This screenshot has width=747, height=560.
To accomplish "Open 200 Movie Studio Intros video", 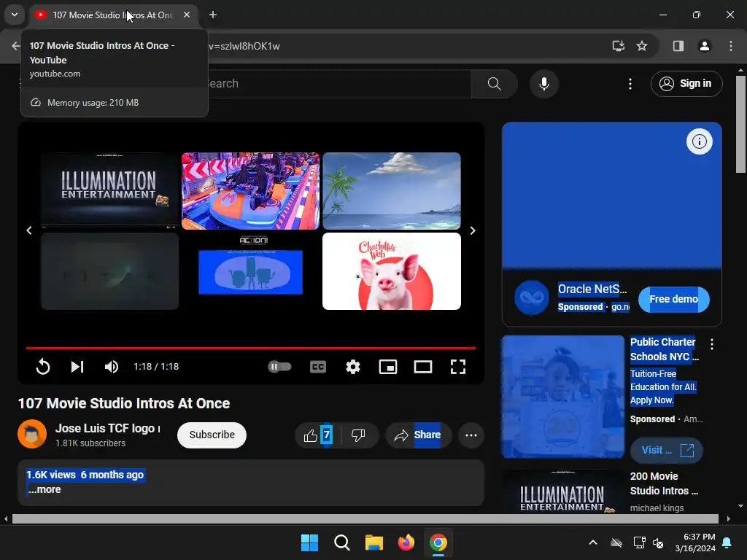I will [x=664, y=483].
